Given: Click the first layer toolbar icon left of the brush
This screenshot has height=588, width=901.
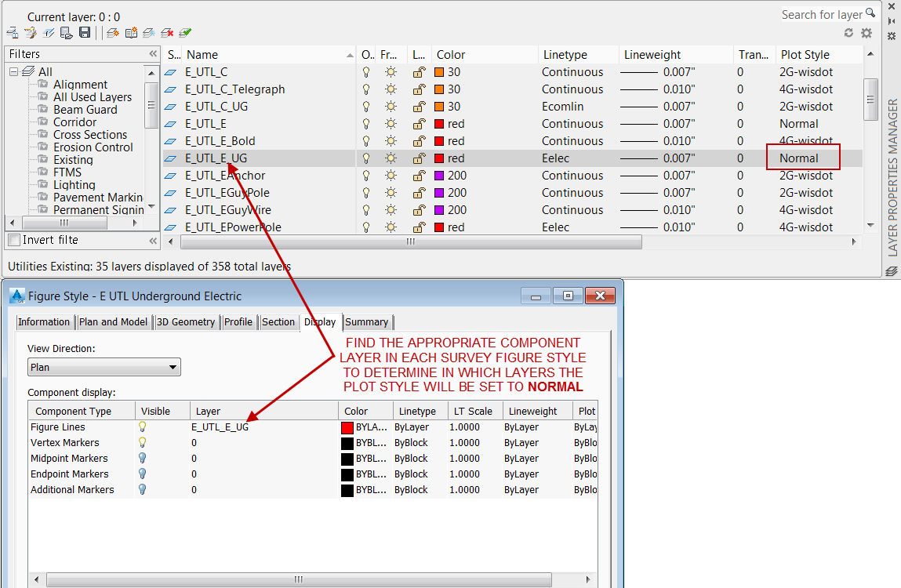Looking at the screenshot, I should [x=13, y=33].
